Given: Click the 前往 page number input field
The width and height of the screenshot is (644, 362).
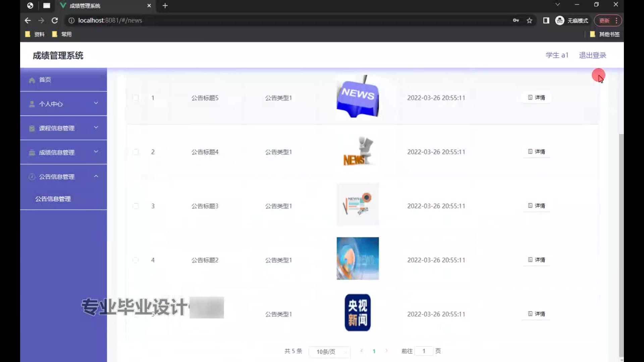Looking at the screenshot, I should click(424, 351).
